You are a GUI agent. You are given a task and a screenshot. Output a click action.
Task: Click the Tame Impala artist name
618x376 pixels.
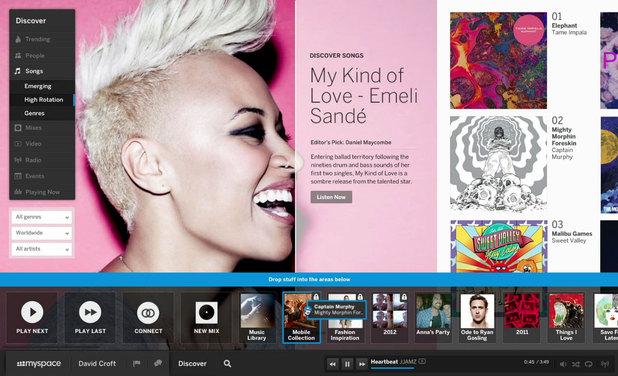click(569, 32)
